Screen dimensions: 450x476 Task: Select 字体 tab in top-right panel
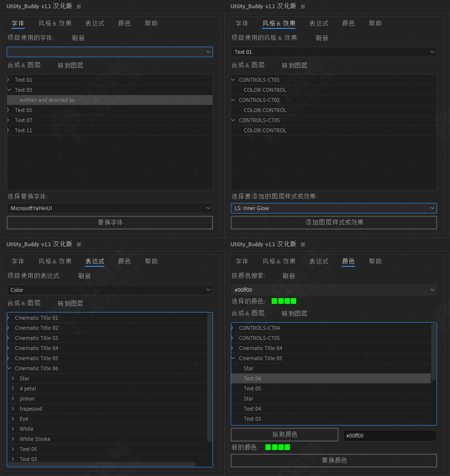click(242, 24)
